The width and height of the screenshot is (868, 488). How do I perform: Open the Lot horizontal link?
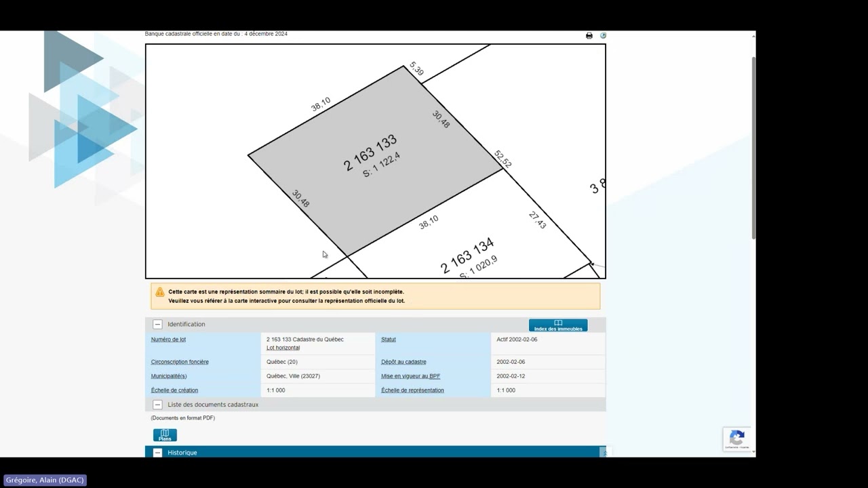coord(283,348)
